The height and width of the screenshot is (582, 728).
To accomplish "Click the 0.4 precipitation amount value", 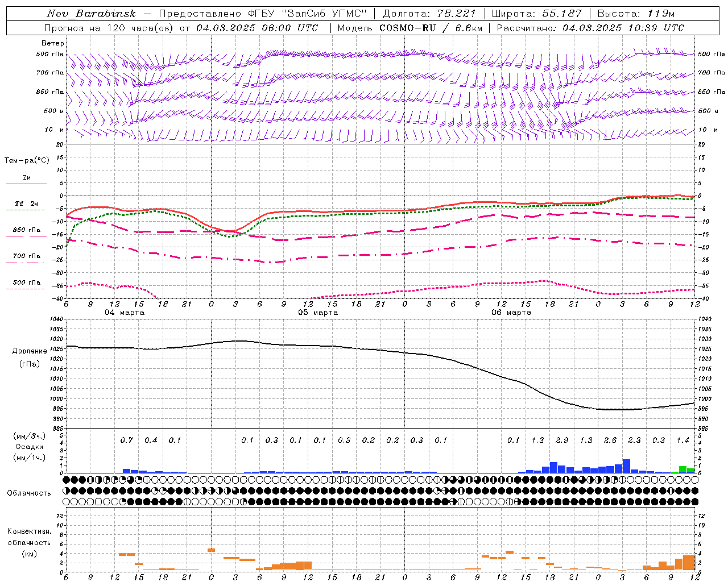I will coord(151,440).
